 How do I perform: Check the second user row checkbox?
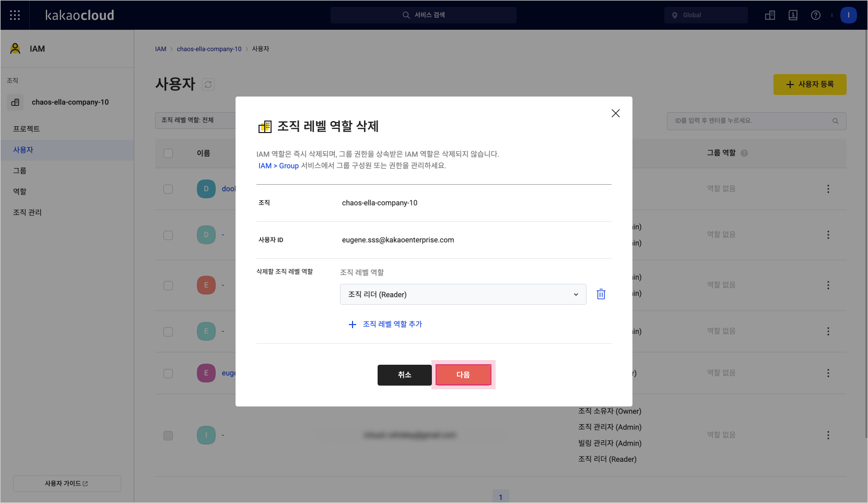coord(168,235)
